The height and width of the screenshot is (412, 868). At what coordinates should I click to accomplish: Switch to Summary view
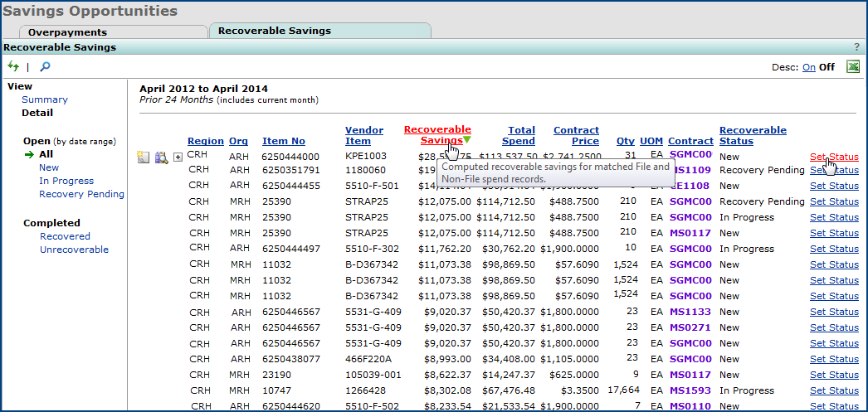click(x=45, y=99)
